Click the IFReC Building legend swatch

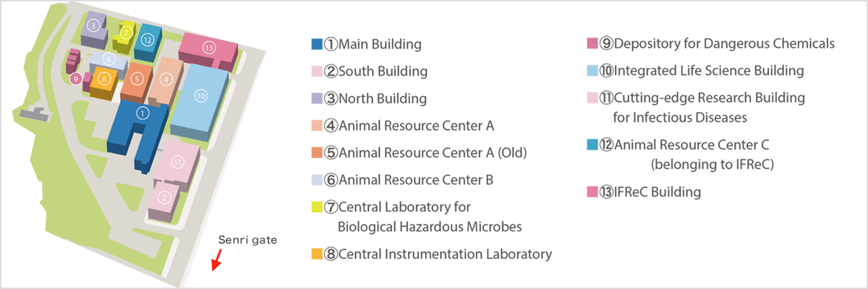pos(592,192)
